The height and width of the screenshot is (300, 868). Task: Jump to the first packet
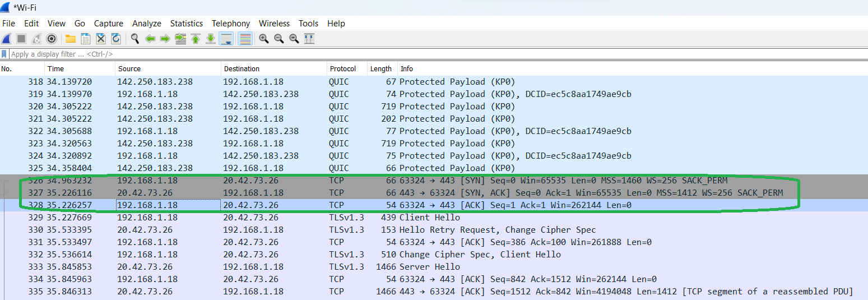click(196, 39)
